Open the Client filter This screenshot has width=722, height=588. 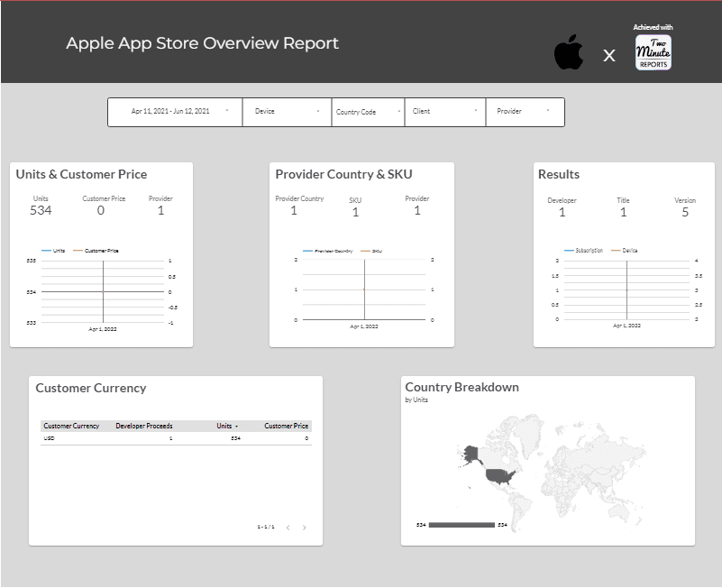click(x=444, y=111)
